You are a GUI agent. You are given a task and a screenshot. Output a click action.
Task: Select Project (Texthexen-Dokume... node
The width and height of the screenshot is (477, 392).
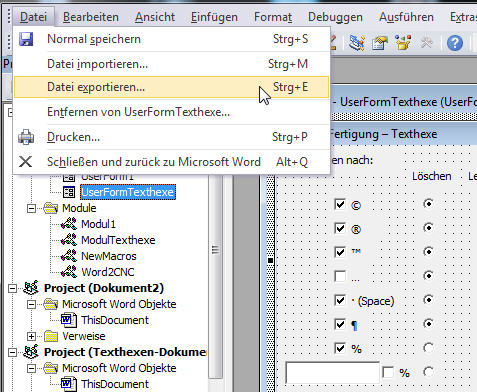click(x=125, y=352)
